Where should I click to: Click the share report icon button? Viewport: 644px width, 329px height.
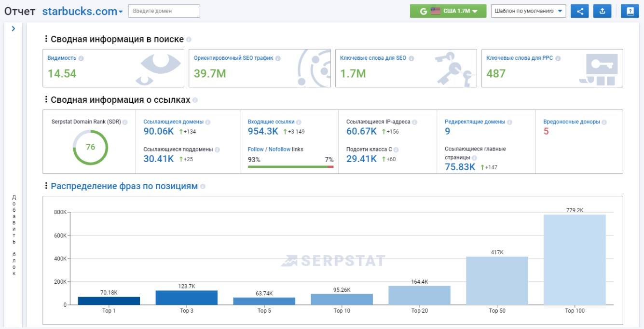(579, 11)
